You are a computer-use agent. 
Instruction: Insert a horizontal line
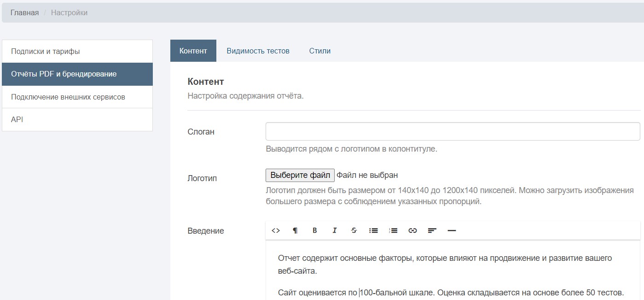(x=452, y=230)
